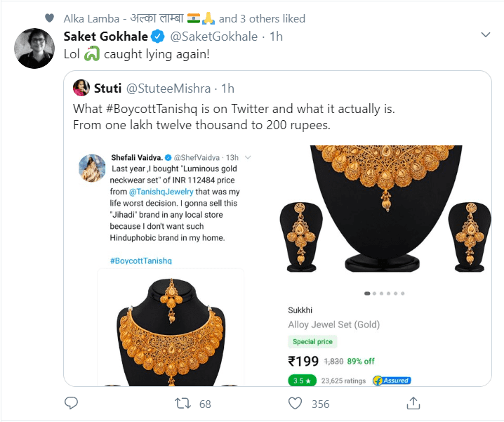This screenshot has height=422, width=504.
Task: Open the Sukkhi jewel set product image
Action: (x=385, y=209)
